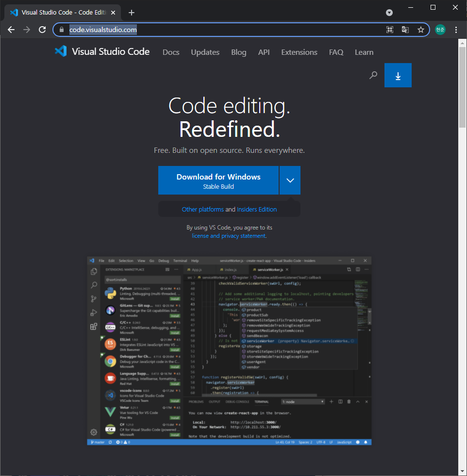
Task: Click the Visual Studio Code heading text
Action: pyautogui.click(x=111, y=51)
